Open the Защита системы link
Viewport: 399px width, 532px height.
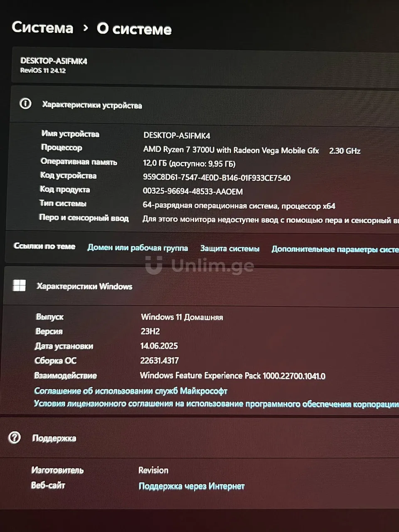230,249
